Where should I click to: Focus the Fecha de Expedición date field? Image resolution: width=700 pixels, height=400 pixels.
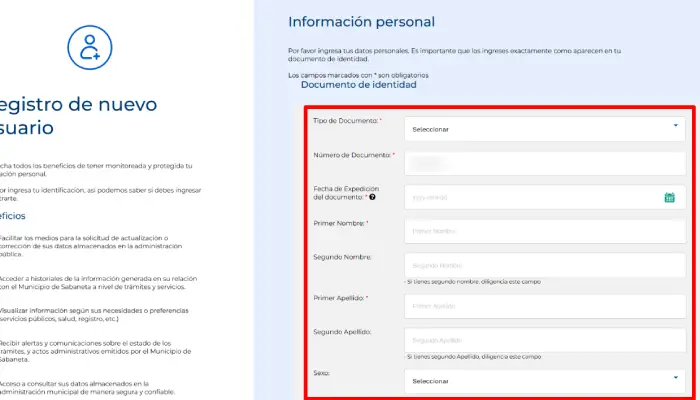(x=545, y=197)
